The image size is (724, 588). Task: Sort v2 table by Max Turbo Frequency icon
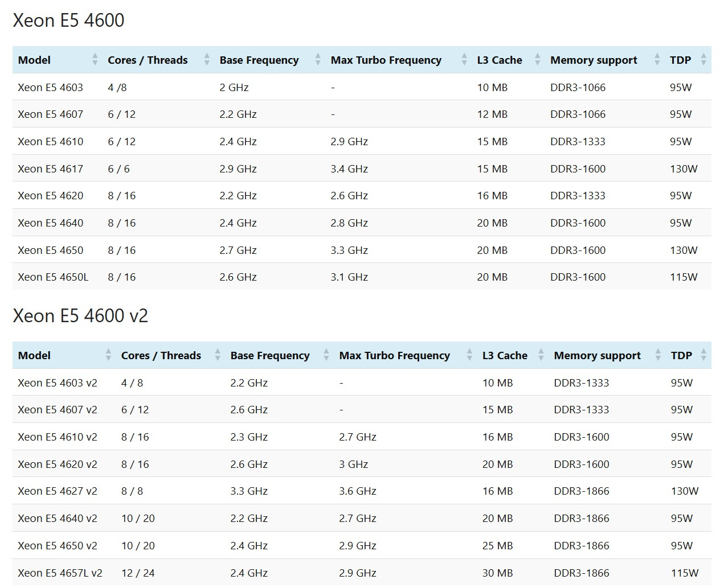(x=469, y=355)
